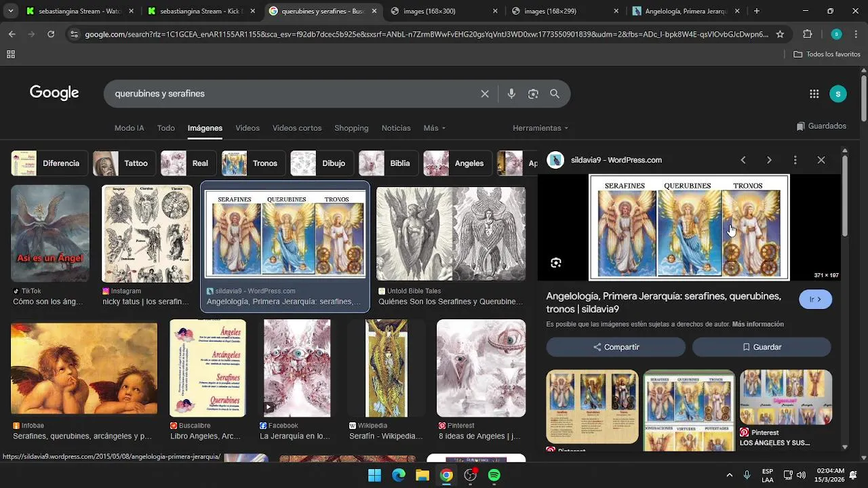The image size is (868, 488).
Task: Open volume control in system tray
Action: 801,475
